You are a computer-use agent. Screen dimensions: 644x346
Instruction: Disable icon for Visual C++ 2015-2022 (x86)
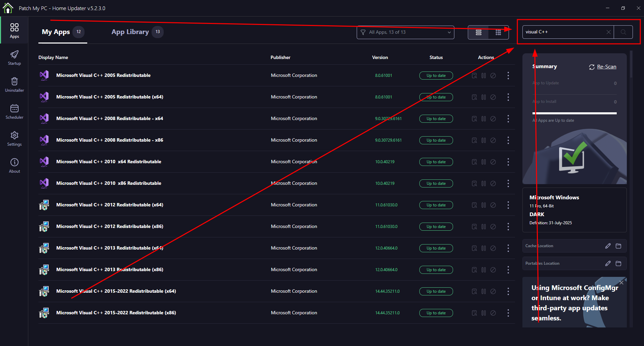493,313
